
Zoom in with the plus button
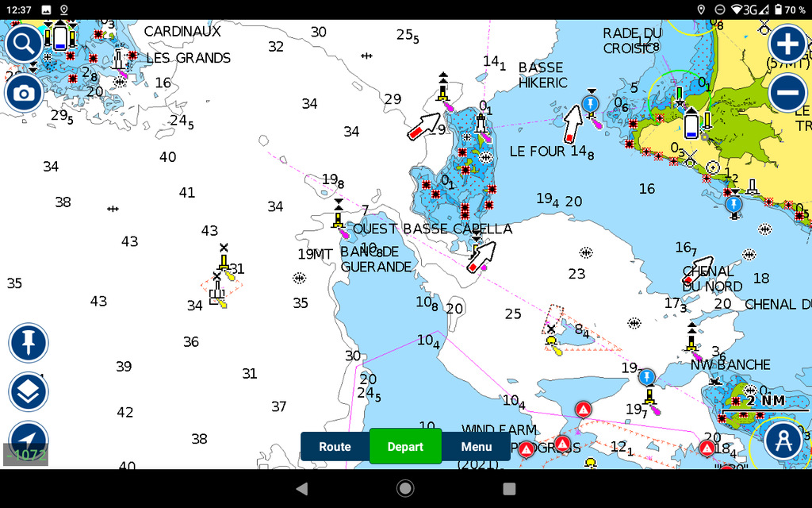787,44
